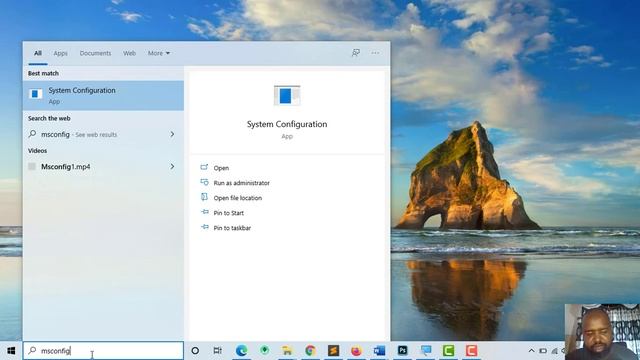
Task: Open System Configuration best match result
Action: click(103, 96)
